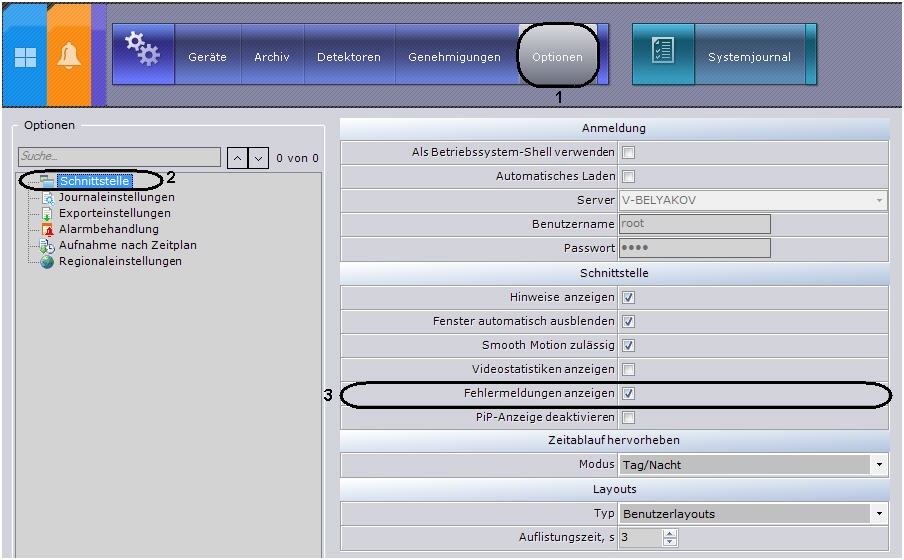904x560 pixels.
Task: Switch to the Detektoren tab
Action: 349,57
